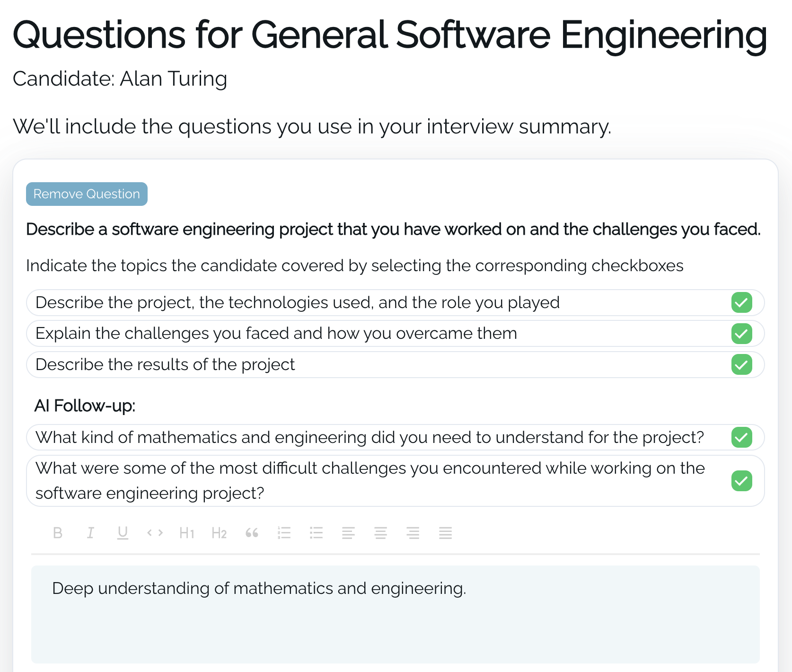Click the Remove Question button
The image size is (792, 672).
[87, 194]
